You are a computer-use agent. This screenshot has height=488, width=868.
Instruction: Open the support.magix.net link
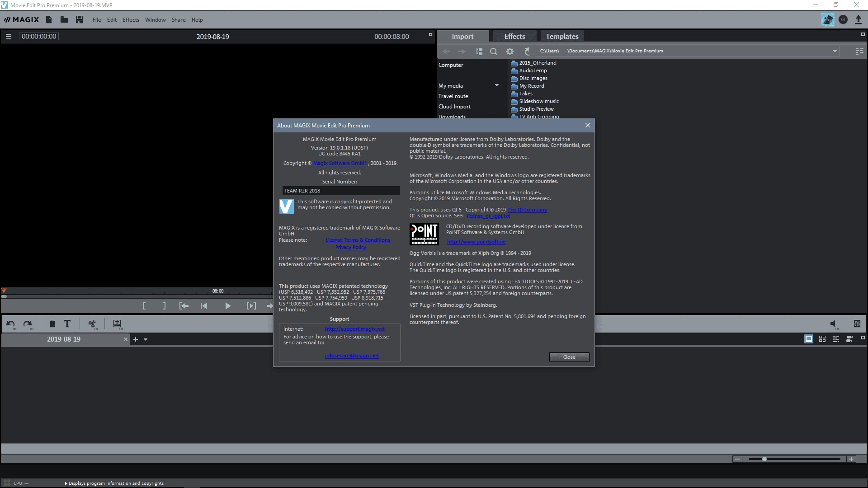coord(354,329)
